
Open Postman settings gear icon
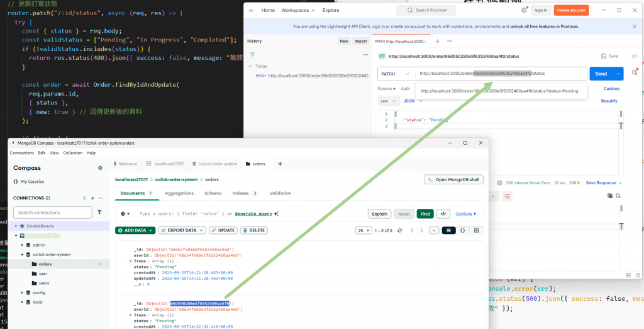coord(524,10)
